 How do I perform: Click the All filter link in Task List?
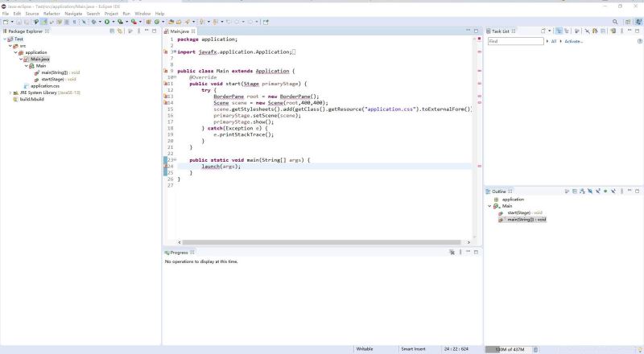[x=554, y=41]
